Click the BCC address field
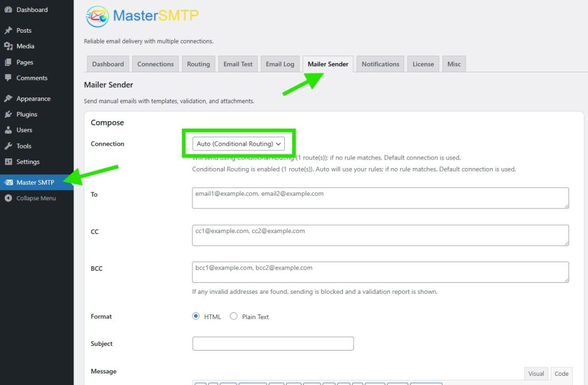This screenshot has height=385, width=588. 380,272
